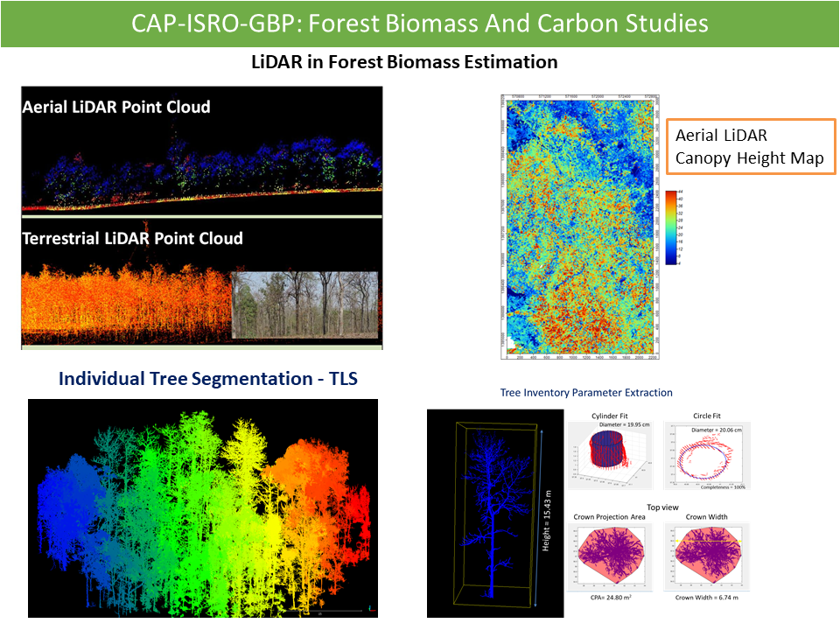The width and height of the screenshot is (840, 630).
Task: Select the rainbow segmented trees image
Action: tap(203, 508)
